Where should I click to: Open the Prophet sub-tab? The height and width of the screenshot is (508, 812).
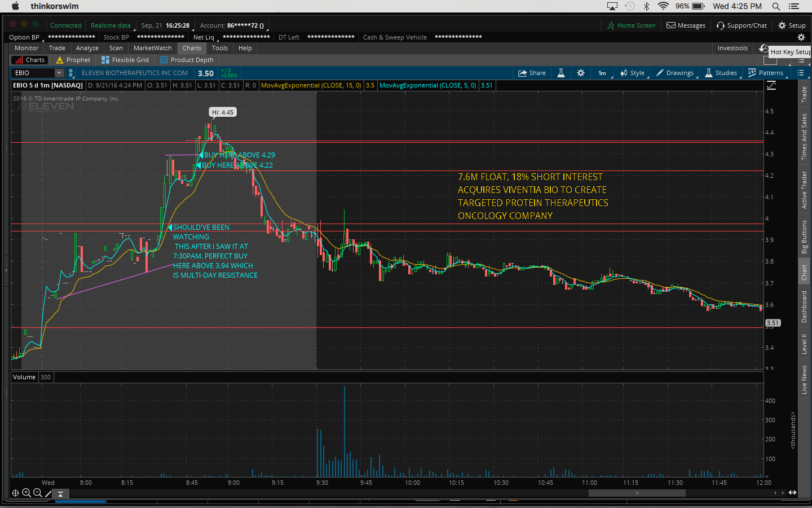[x=73, y=60]
